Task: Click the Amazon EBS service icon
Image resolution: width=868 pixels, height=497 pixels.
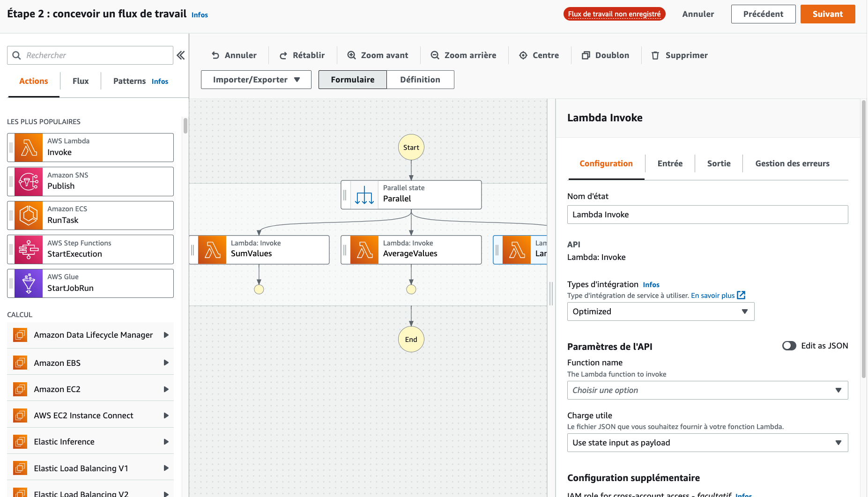Action: (x=20, y=363)
